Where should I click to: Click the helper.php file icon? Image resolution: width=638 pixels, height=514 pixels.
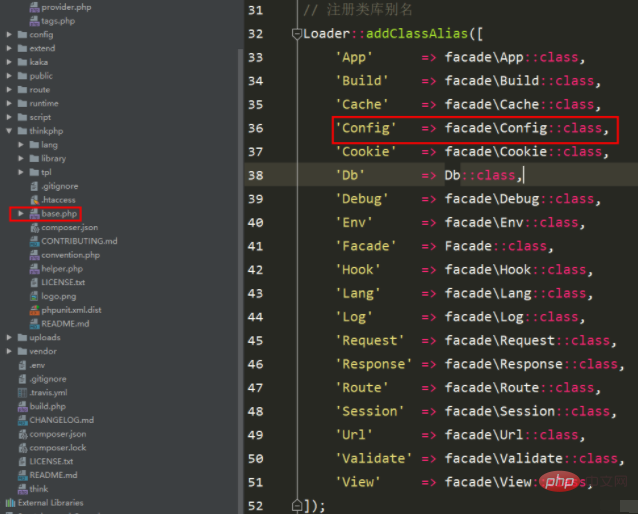[x=35, y=269]
